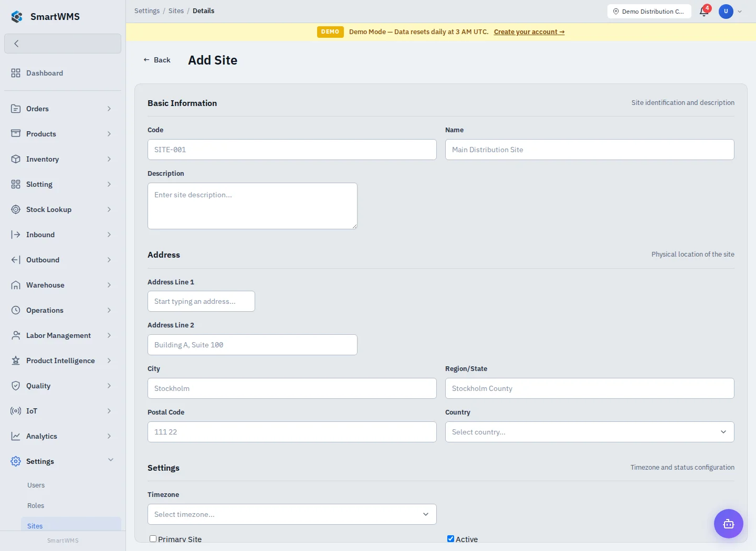This screenshot has height=551, width=756.
Task: Click the Create your account link
Action: (x=529, y=32)
